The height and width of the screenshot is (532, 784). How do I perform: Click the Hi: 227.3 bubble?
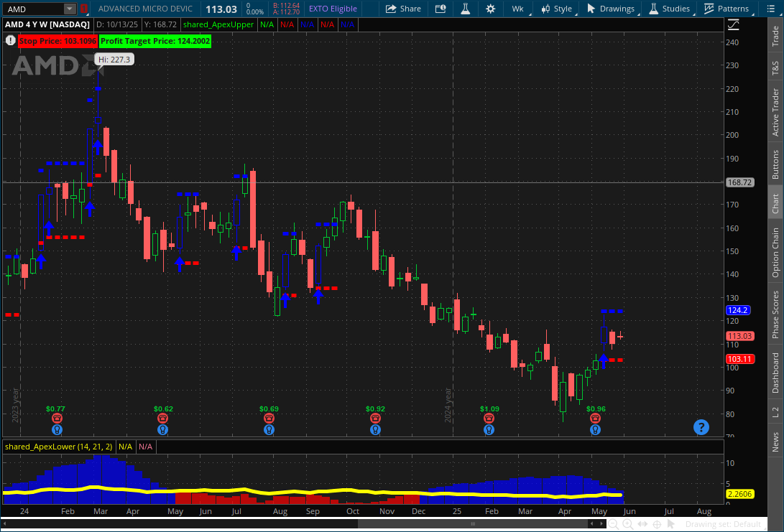coord(114,60)
